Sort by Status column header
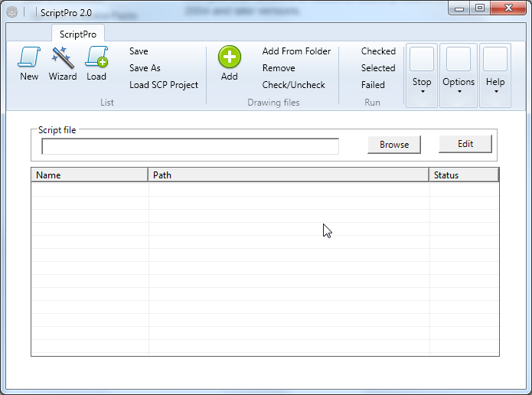The image size is (532, 395). pyautogui.click(x=464, y=175)
